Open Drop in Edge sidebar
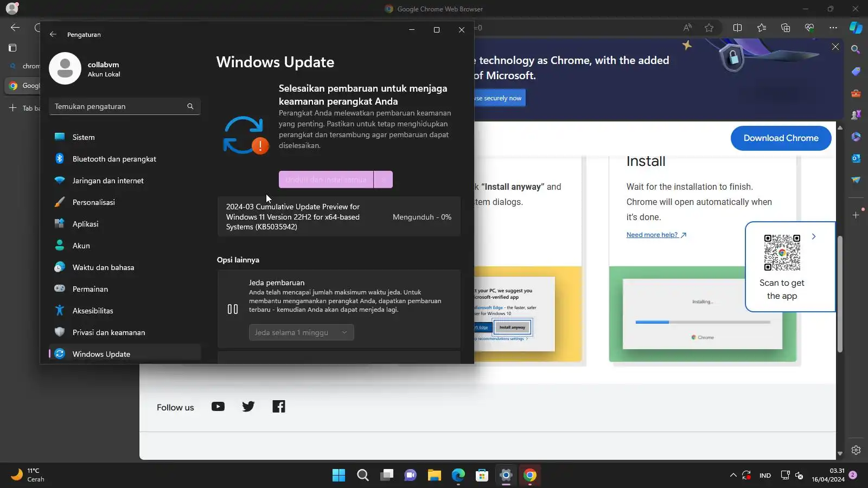The image size is (868, 488). pyautogui.click(x=856, y=180)
